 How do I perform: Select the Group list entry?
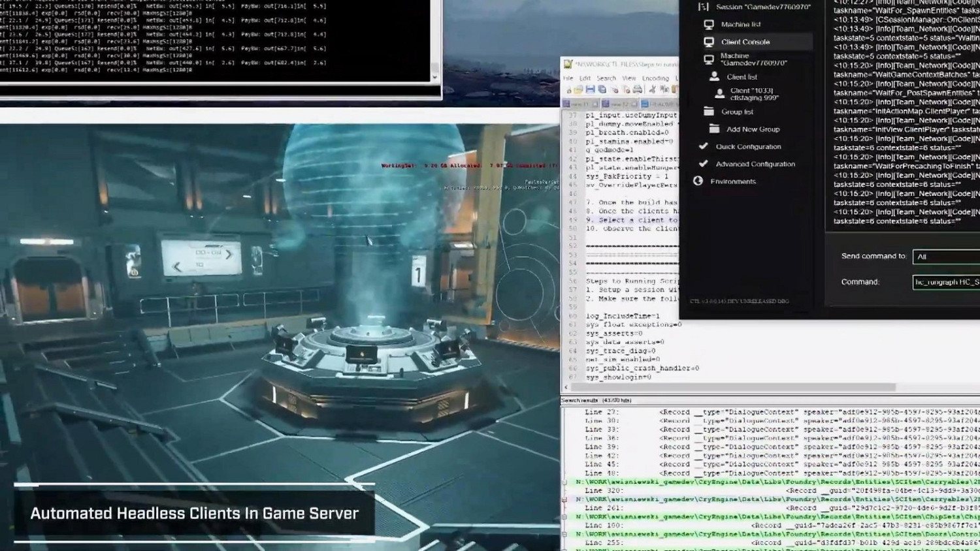point(737,112)
